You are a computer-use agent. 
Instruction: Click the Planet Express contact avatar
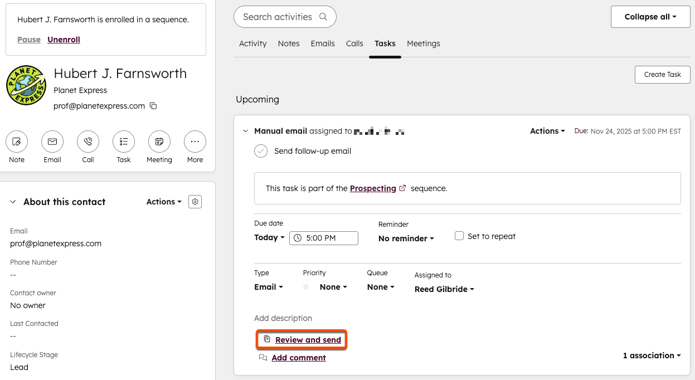[26, 85]
